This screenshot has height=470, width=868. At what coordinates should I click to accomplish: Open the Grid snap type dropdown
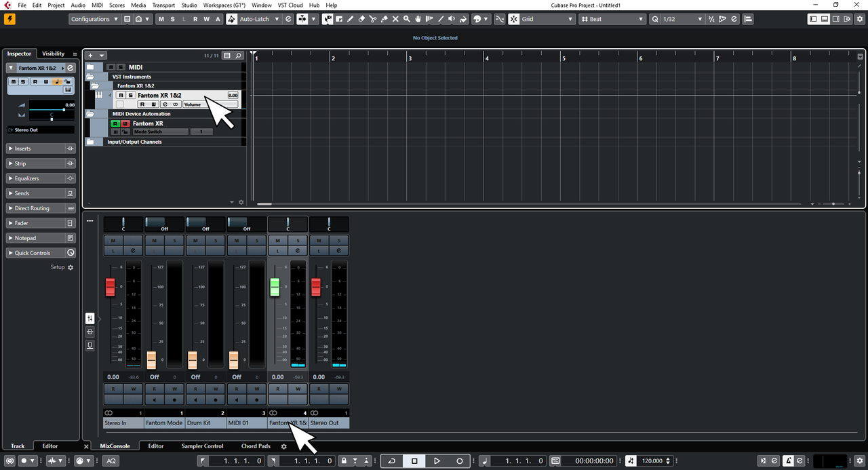coord(549,19)
